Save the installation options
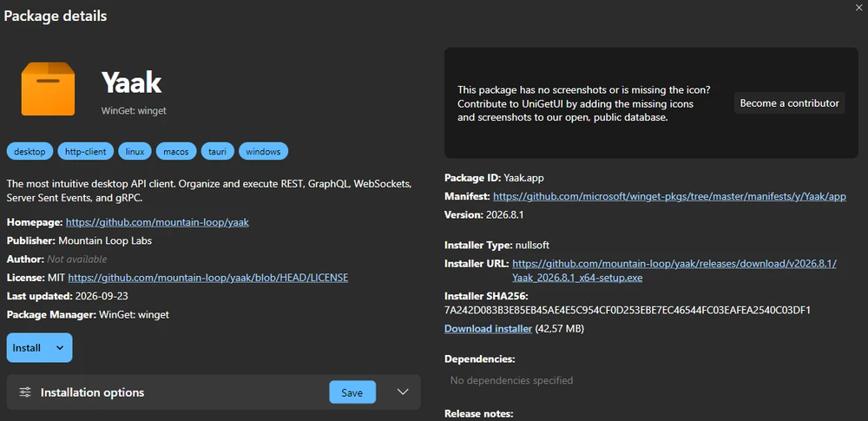 [x=352, y=392]
